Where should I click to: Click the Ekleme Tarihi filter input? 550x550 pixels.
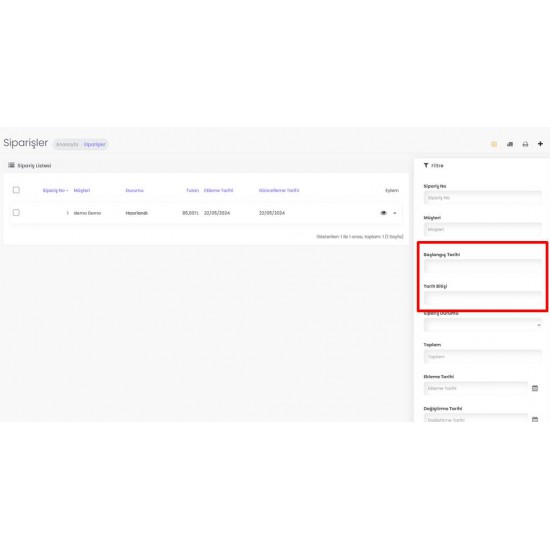[x=476, y=388]
